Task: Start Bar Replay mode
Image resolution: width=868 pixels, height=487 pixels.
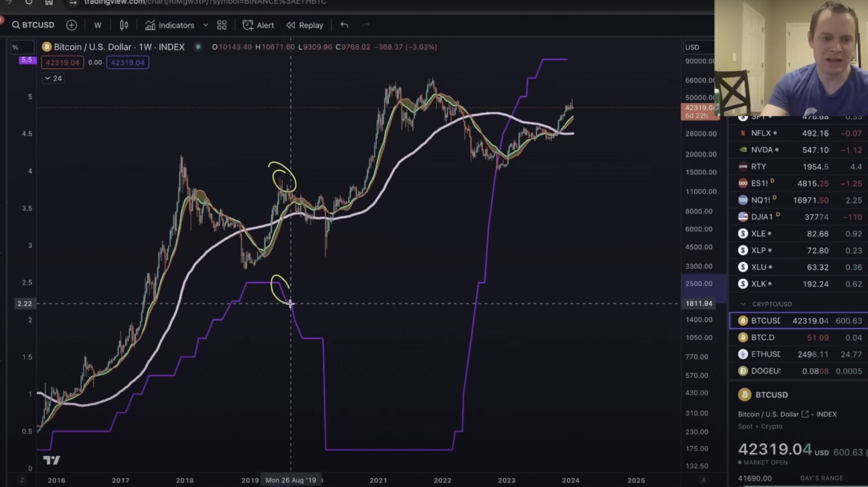Action: click(x=305, y=25)
